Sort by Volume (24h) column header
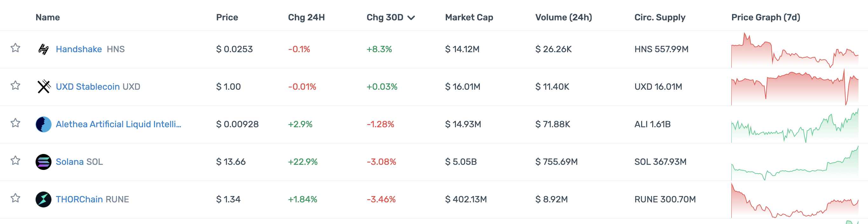868x224 pixels. tap(563, 17)
